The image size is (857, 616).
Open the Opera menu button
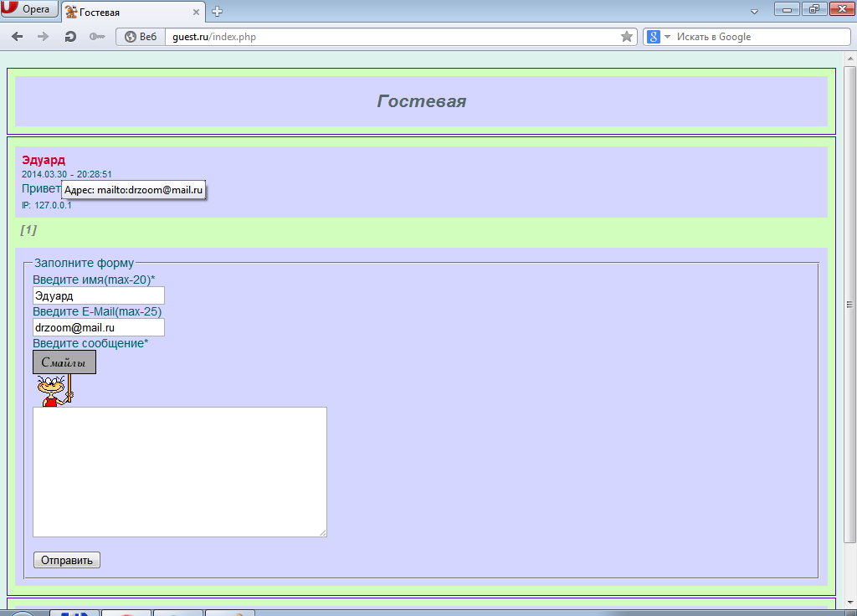pyautogui.click(x=29, y=8)
